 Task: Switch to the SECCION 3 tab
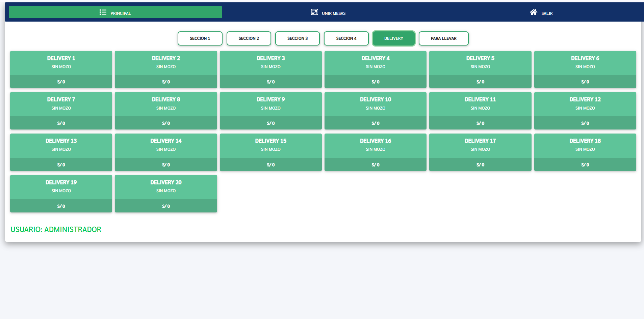click(x=298, y=38)
